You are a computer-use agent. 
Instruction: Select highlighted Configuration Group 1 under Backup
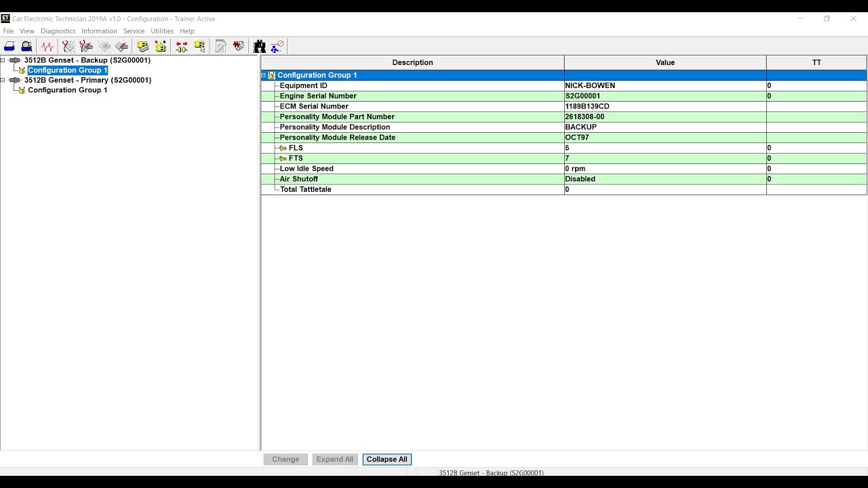coord(68,70)
